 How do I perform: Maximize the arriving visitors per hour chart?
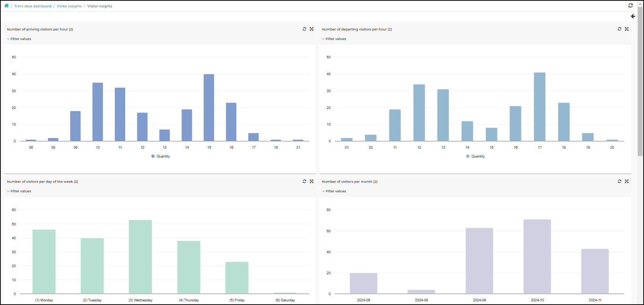(x=312, y=29)
